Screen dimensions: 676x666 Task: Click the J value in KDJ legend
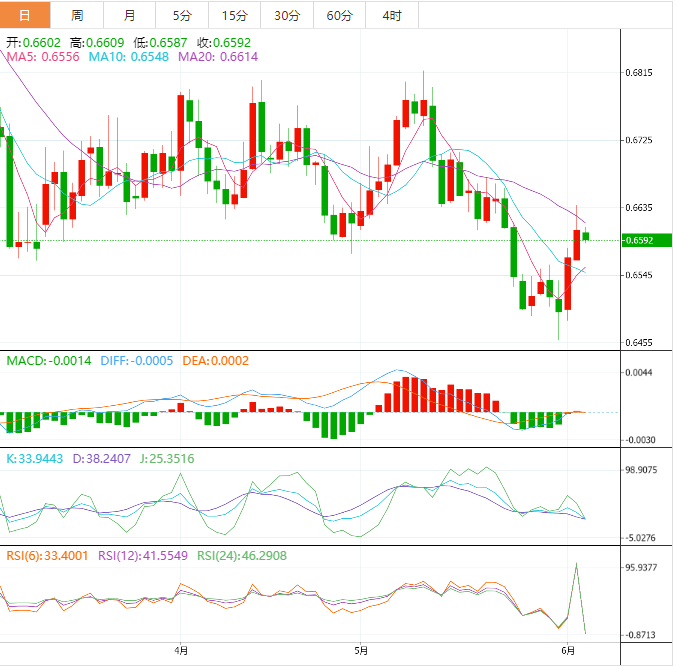point(167,459)
